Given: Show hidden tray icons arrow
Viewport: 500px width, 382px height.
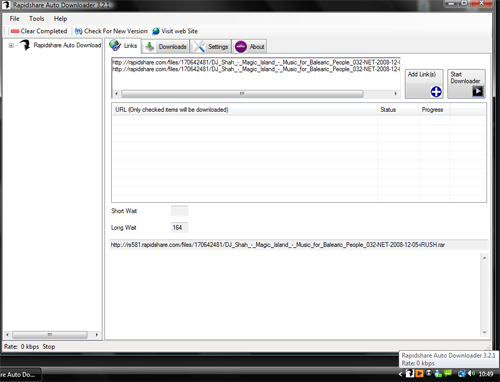Looking at the screenshot, I should coord(400,374).
